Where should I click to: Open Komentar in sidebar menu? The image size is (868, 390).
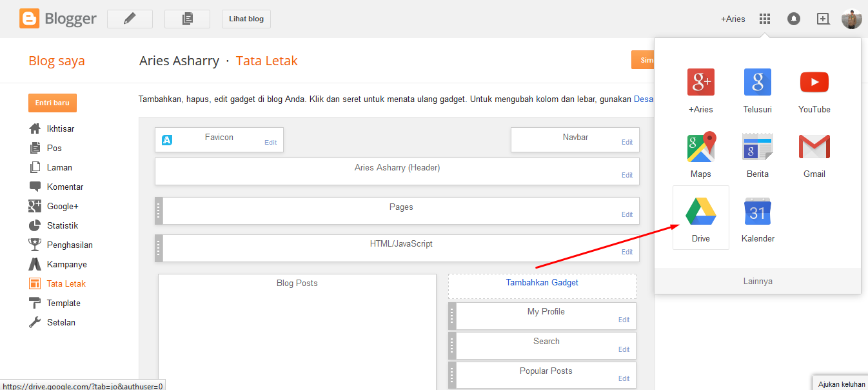pos(65,187)
